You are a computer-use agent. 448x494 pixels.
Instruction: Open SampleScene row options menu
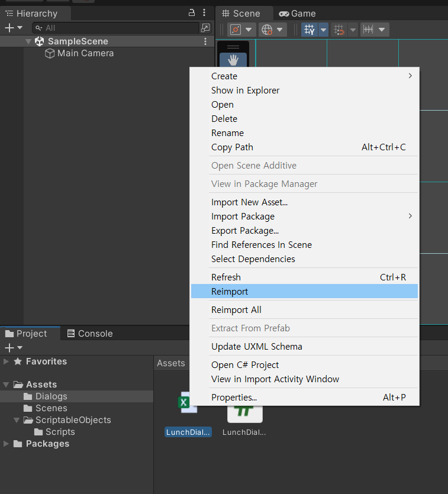tap(205, 41)
